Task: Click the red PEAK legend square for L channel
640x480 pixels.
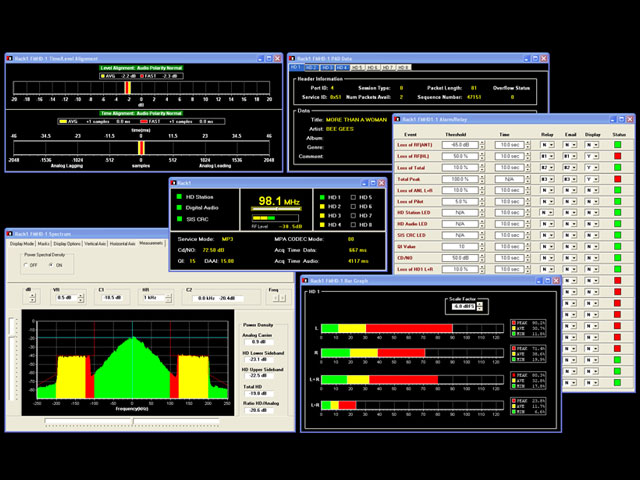Action: (x=514, y=323)
